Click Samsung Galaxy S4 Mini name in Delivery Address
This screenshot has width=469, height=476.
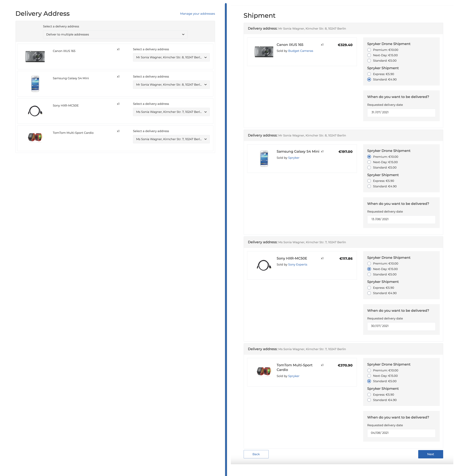(71, 78)
